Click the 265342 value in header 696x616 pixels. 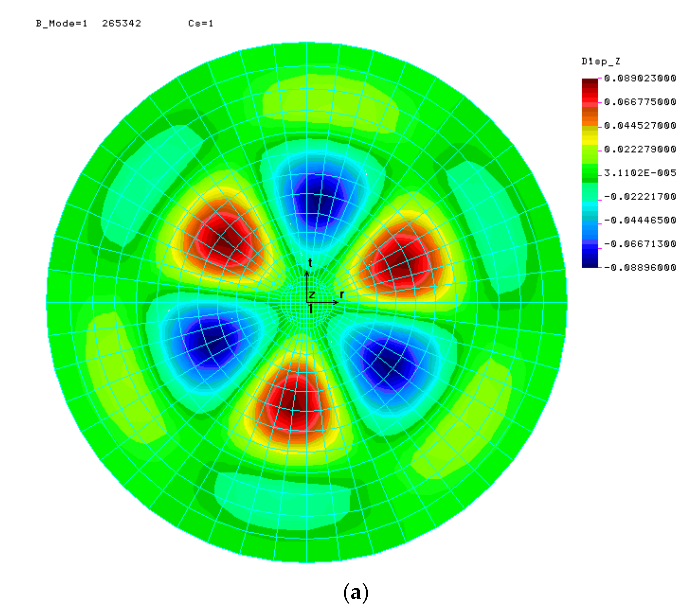(122, 23)
